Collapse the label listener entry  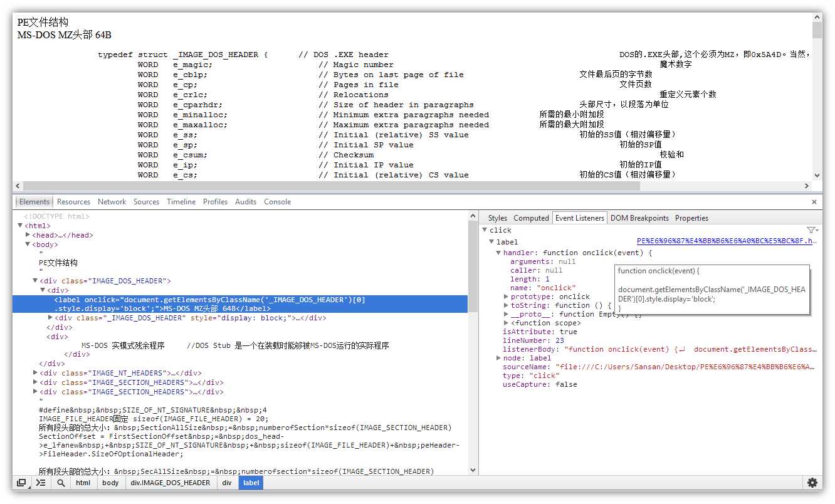pyautogui.click(x=492, y=242)
